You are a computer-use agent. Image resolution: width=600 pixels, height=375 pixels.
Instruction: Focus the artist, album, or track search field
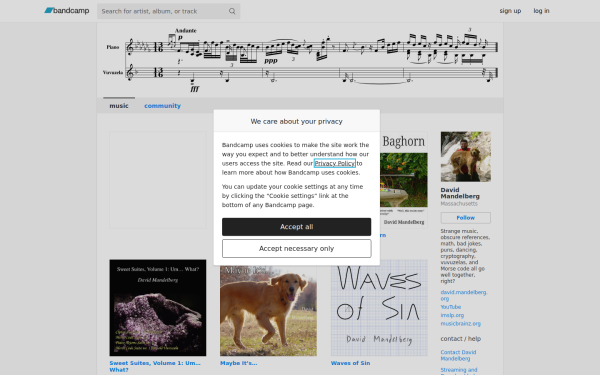(x=168, y=11)
